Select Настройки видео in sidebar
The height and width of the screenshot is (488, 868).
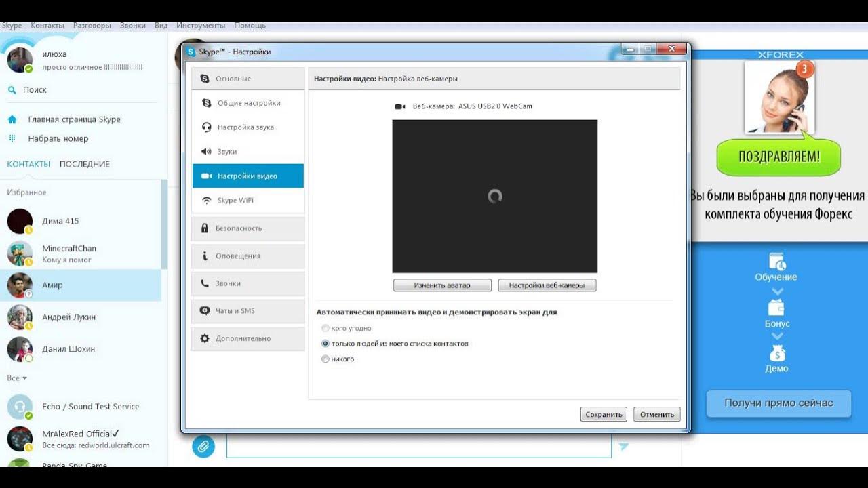pyautogui.click(x=248, y=176)
